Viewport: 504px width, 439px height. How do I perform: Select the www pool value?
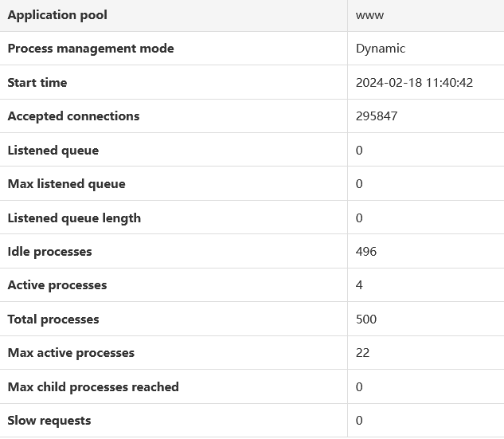click(370, 15)
